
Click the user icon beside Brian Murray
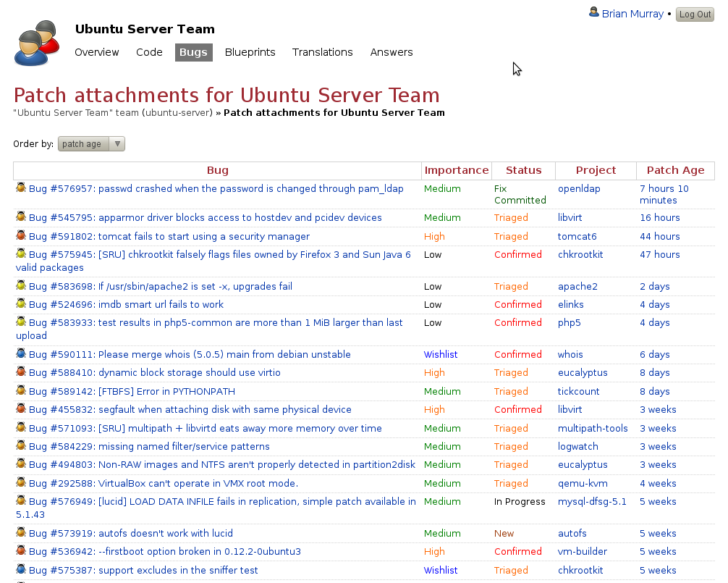(x=594, y=12)
